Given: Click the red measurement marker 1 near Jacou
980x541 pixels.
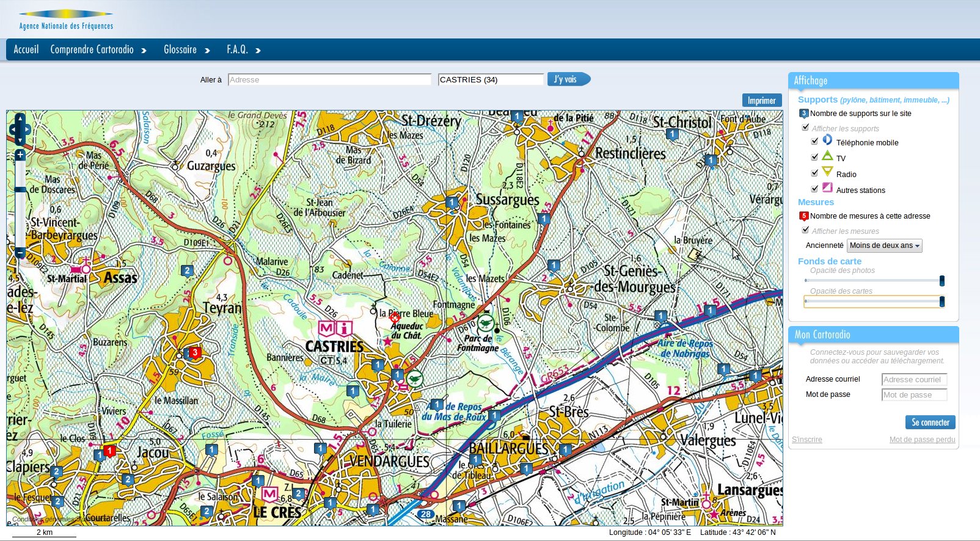Looking at the screenshot, I should pos(109,451).
